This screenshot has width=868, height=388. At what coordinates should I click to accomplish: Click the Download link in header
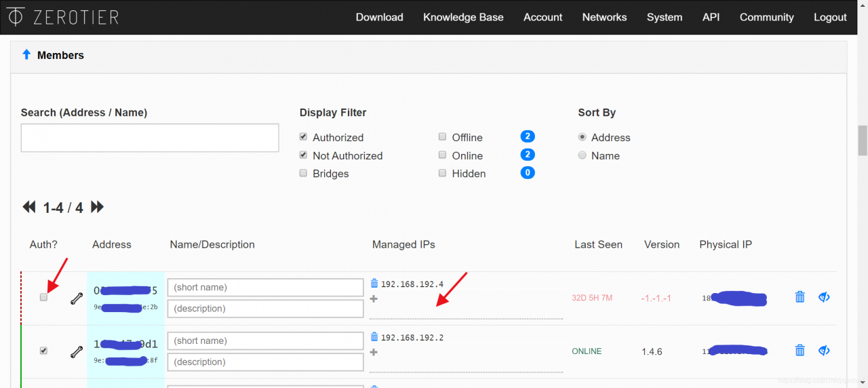[x=379, y=17]
